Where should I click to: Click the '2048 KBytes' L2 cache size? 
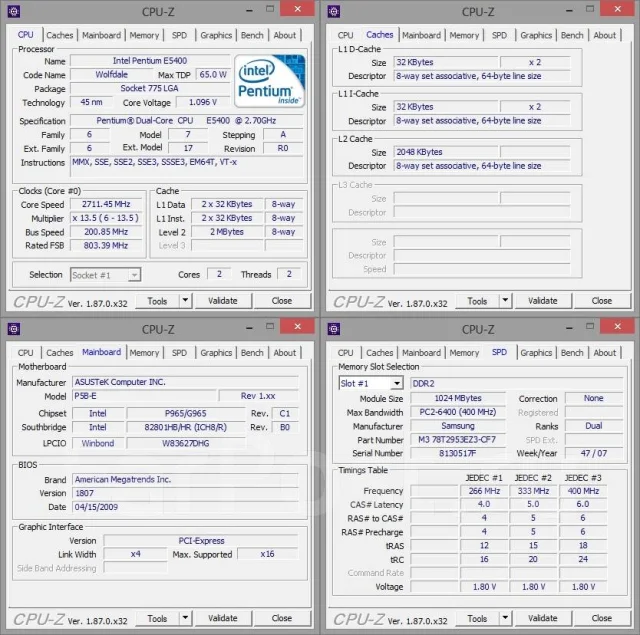click(x=446, y=152)
